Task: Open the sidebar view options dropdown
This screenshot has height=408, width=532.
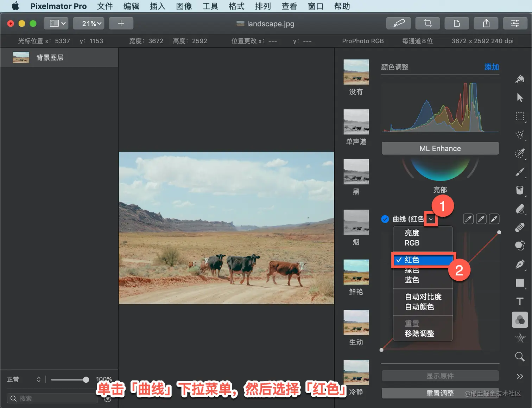Action: 56,23
